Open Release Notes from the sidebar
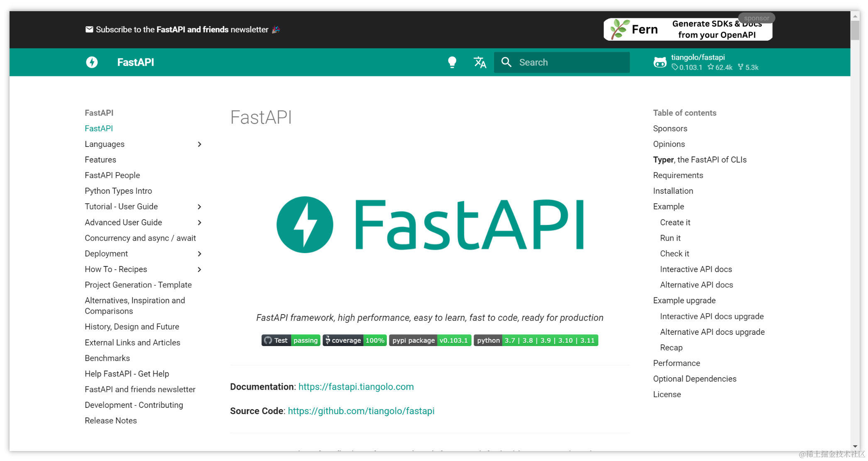Image resolution: width=868 pixels, height=461 pixels. tap(110, 420)
